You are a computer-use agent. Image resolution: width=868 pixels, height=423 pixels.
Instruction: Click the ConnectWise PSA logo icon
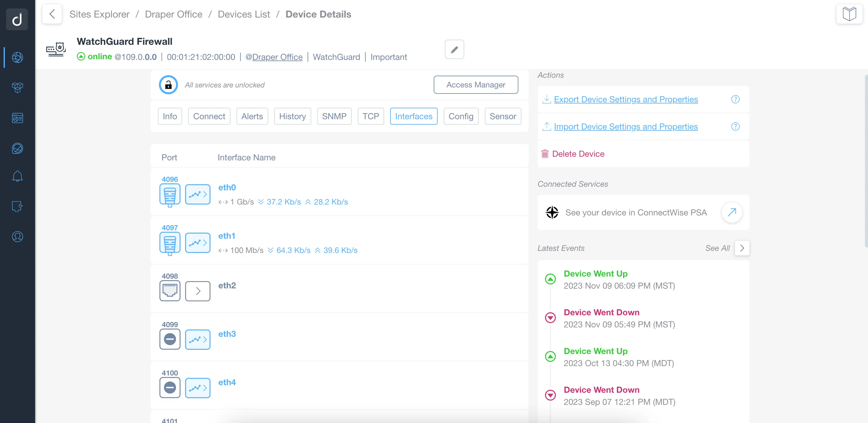coord(552,212)
